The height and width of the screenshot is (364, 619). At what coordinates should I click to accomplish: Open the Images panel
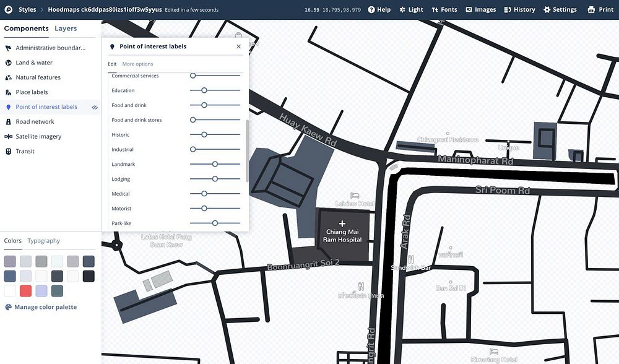[480, 9]
